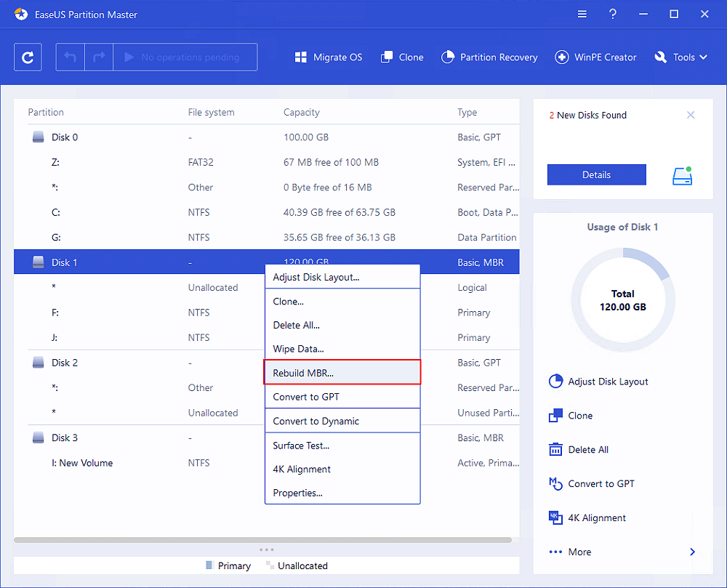The height and width of the screenshot is (588, 727).
Task: Select the Disk 2 row
Action: point(267,363)
